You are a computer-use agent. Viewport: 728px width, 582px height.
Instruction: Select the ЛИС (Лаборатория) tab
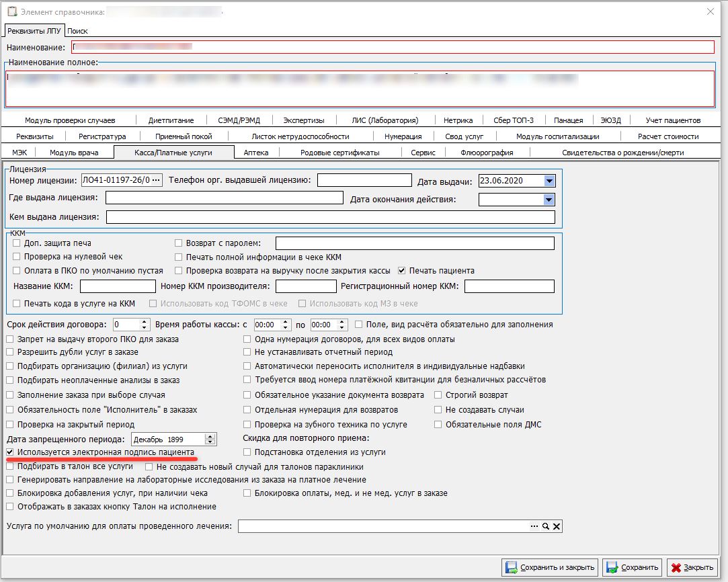[385, 120]
